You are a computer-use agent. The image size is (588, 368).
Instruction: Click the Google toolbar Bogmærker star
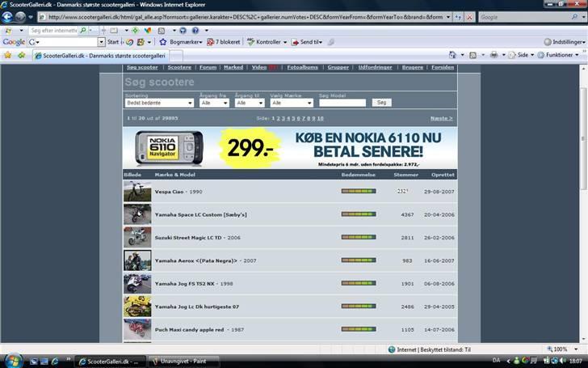click(163, 42)
